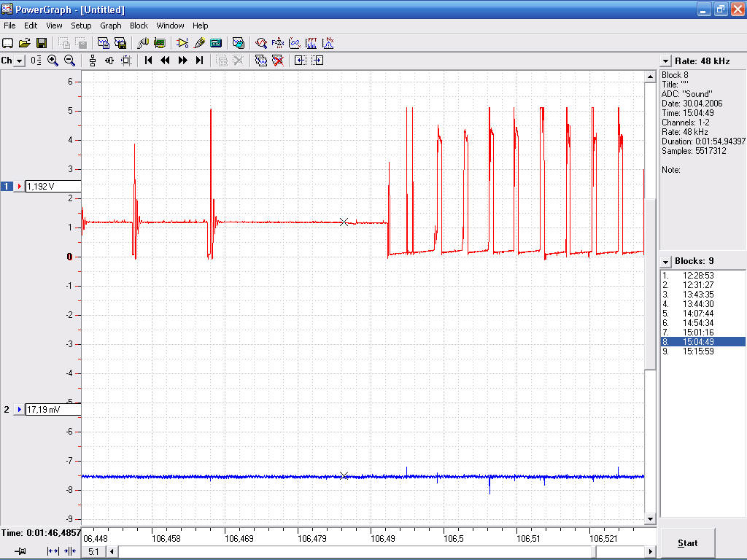
Task: Toggle channel 1 red arrow marker
Action: (x=19, y=186)
